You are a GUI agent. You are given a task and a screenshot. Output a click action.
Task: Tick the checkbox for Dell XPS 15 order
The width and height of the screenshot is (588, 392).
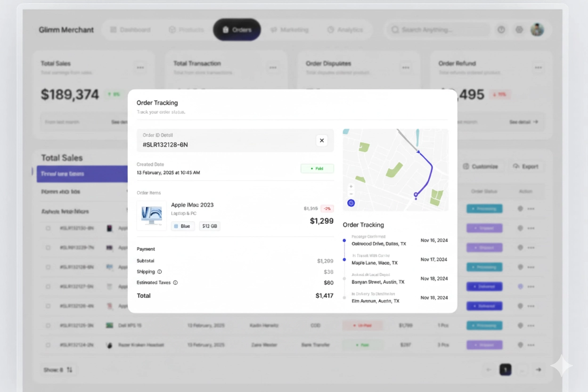click(x=48, y=326)
